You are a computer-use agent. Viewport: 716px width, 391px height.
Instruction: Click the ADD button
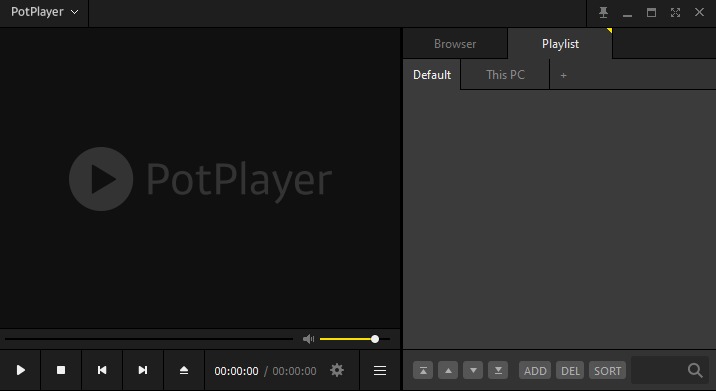pyautogui.click(x=535, y=370)
